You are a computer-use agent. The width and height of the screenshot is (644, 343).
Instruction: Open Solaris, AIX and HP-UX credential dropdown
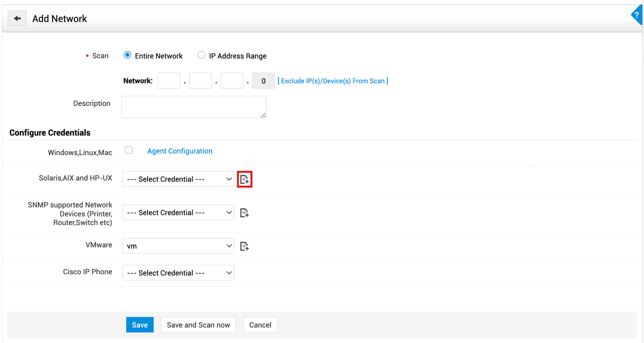coord(178,179)
